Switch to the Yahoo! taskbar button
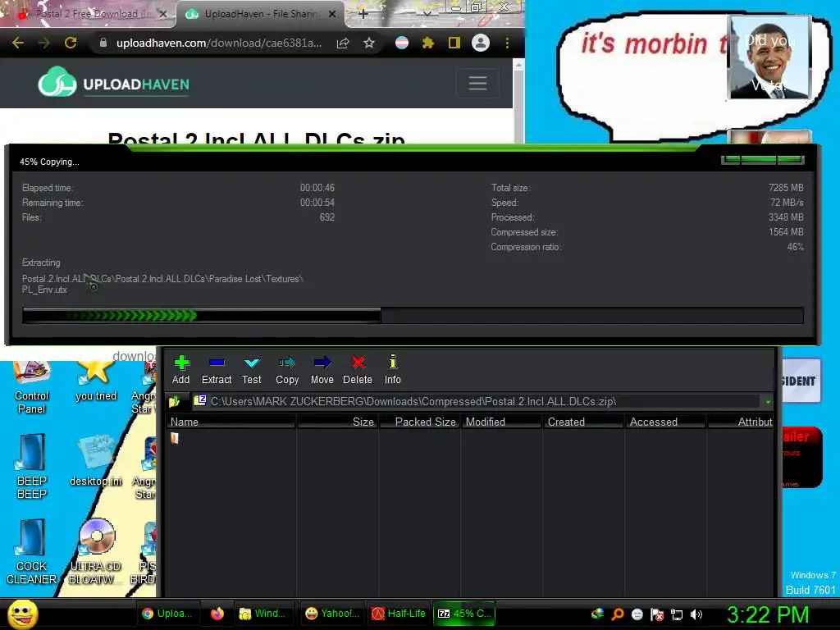Image resolution: width=840 pixels, height=630 pixels. tap(332, 614)
